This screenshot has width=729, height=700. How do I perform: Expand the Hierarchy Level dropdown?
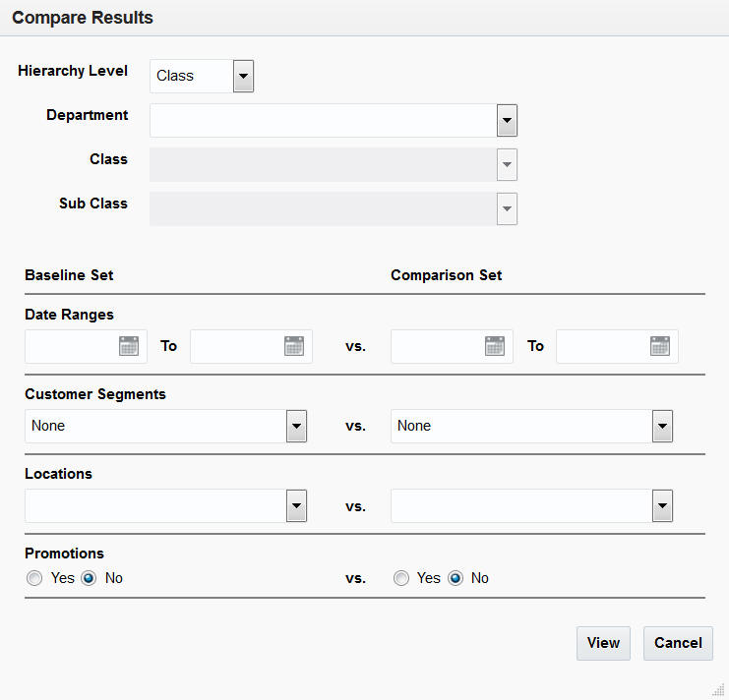tap(243, 76)
